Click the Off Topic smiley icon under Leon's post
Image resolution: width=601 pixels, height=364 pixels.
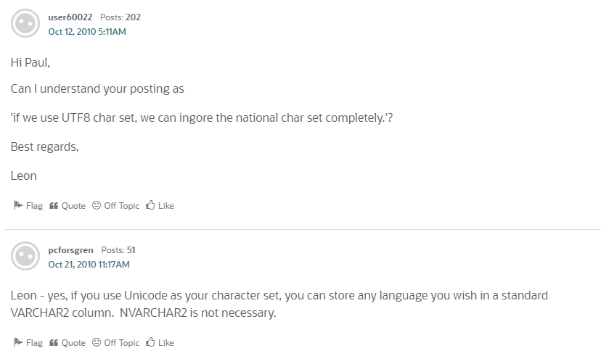97,206
